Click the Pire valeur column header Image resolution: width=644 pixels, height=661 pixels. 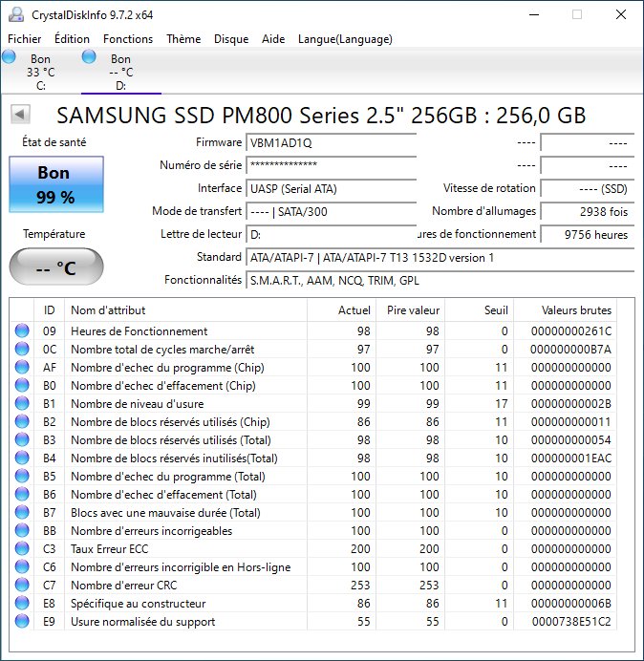click(410, 310)
